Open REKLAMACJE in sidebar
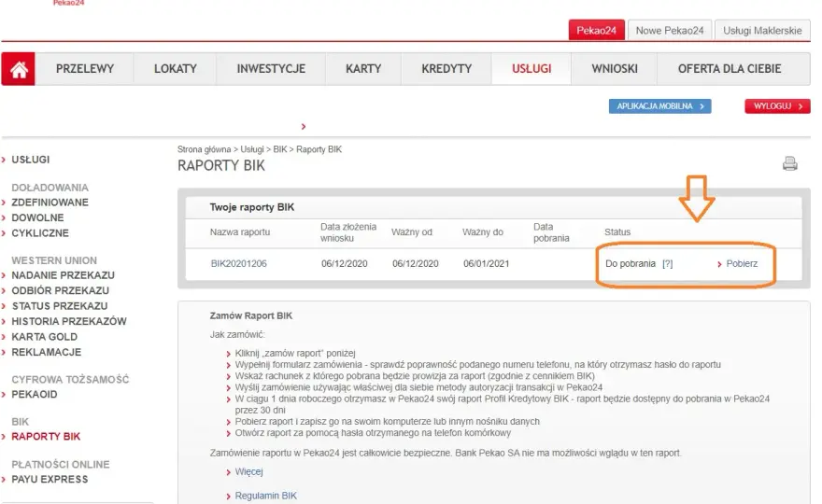This screenshot has height=504, width=822. 46,352
